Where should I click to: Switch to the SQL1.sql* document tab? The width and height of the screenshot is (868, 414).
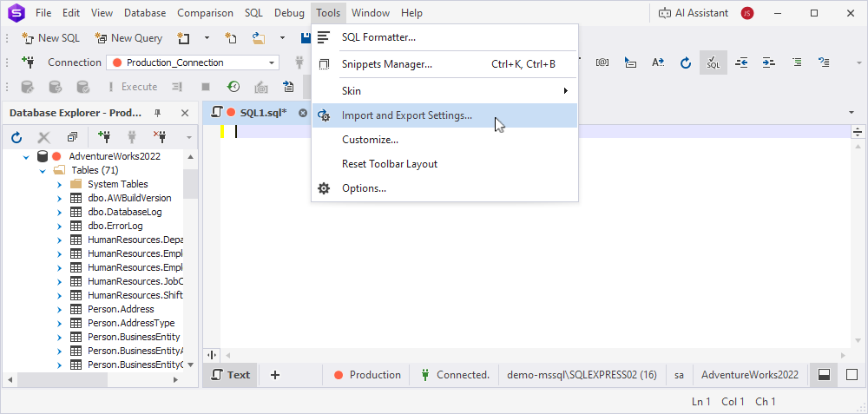pyautogui.click(x=256, y=113)
